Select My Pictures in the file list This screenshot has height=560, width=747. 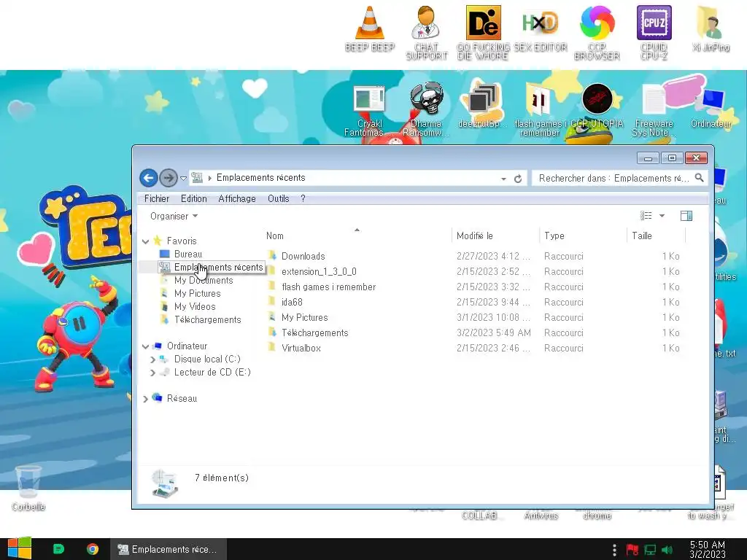(474, 318)
